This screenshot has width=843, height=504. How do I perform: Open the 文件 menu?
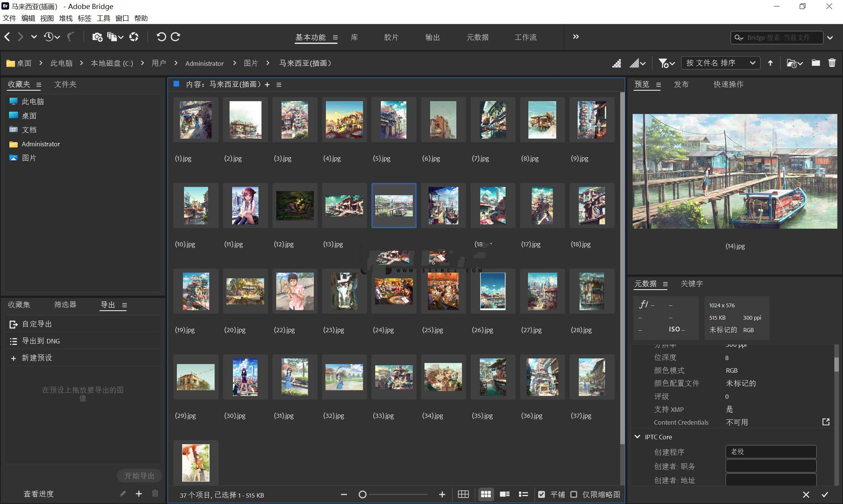tap(9, 18)
